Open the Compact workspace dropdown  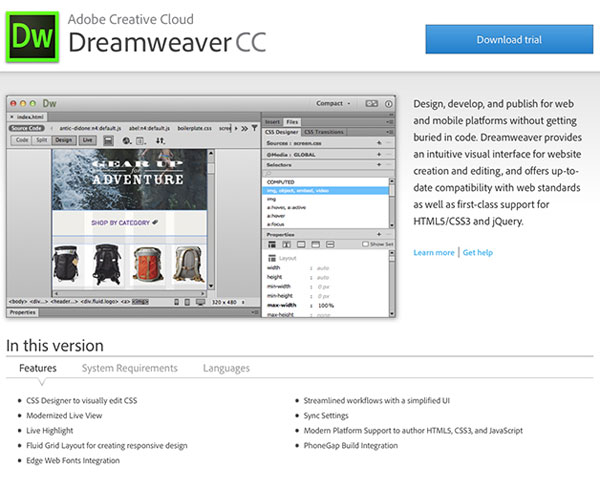click(x=335, y=103)
